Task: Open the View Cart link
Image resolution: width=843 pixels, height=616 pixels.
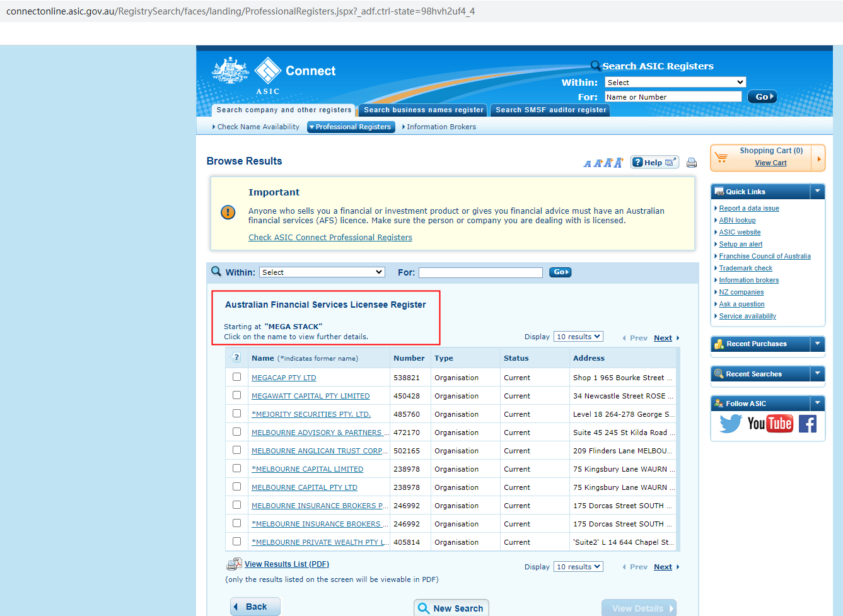Action: point(770,163)
